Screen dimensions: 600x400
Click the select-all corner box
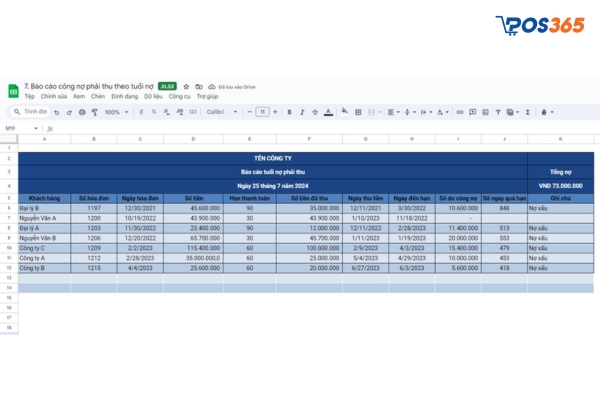pos(9,139)
